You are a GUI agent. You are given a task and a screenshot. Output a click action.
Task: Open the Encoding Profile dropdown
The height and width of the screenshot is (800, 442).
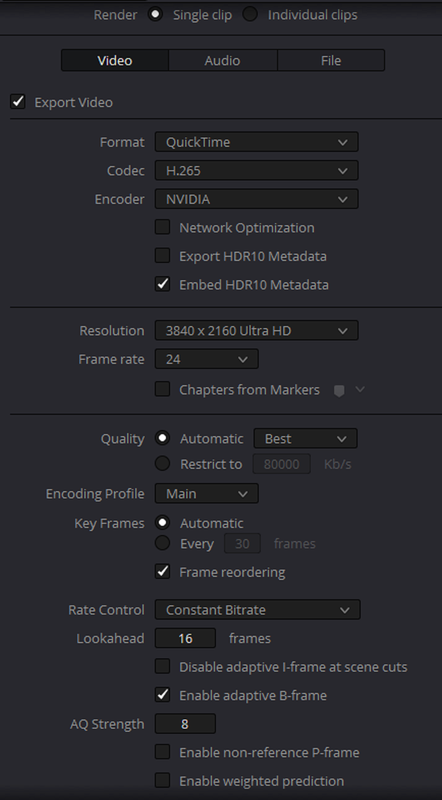207,494
